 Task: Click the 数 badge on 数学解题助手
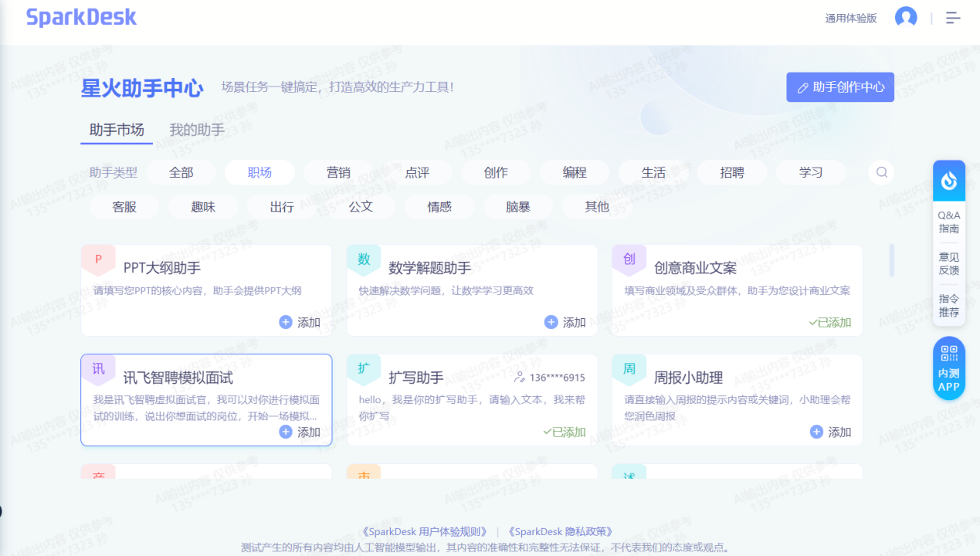coord(364,259)
